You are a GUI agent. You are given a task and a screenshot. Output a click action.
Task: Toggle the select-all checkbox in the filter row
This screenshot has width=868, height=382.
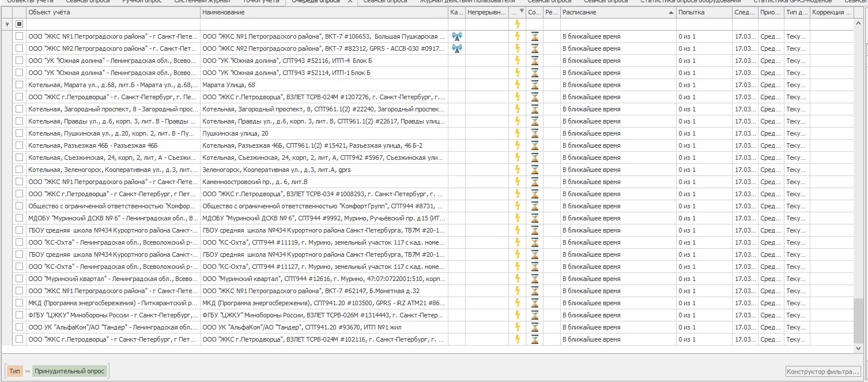click(x=20, y=24)
